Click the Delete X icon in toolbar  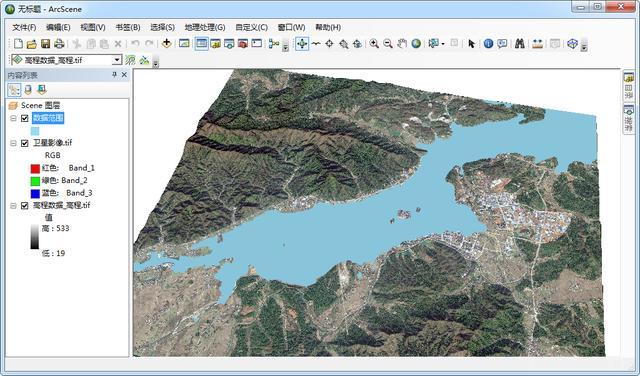118,44
